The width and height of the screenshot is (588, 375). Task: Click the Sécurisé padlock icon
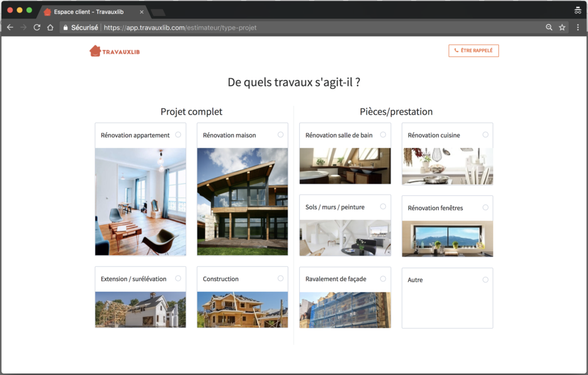coord(65,28)
